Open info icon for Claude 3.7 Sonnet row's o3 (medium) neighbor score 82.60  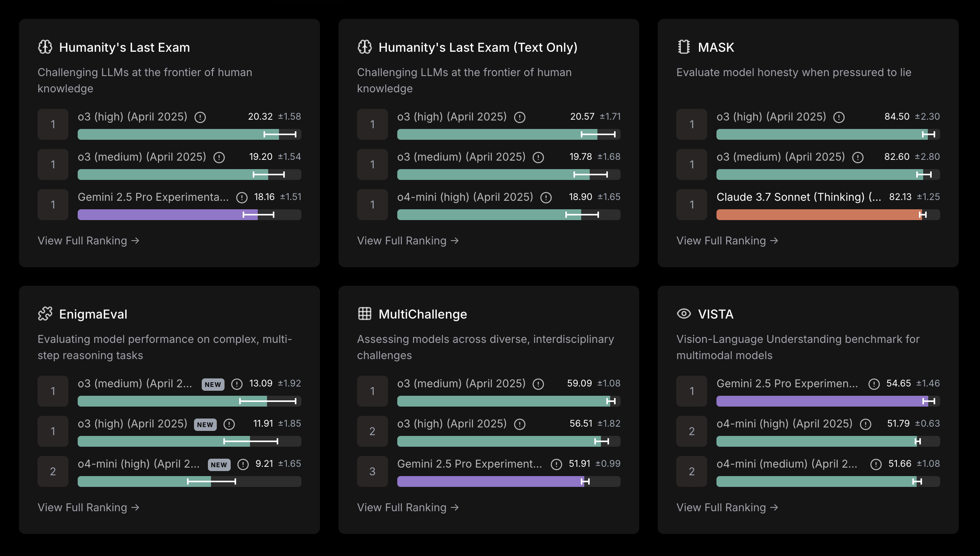[x=858, y=158]
